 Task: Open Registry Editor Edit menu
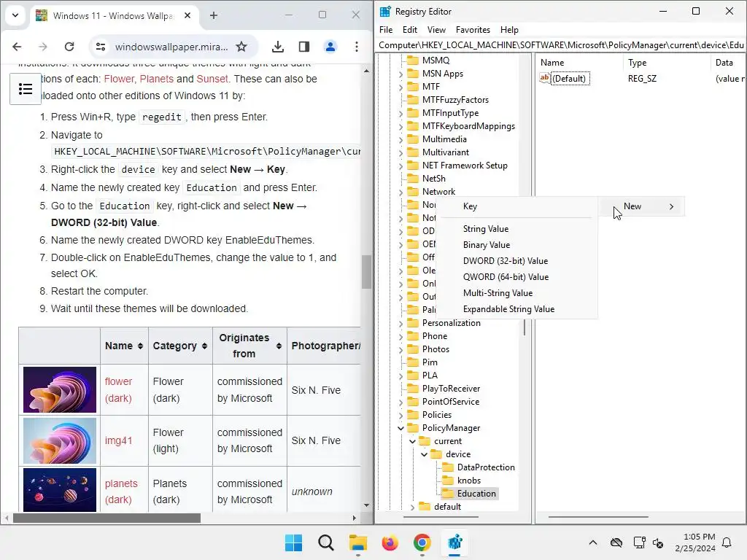[x=410, y=29]
